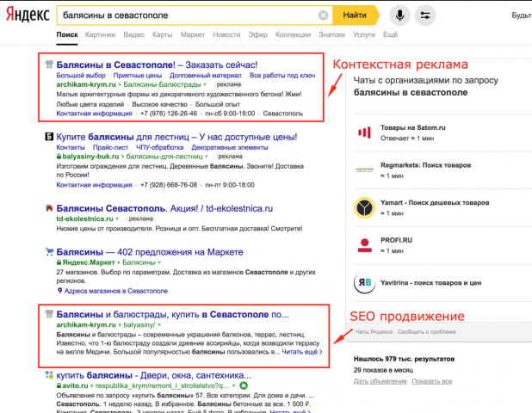Open the Все работы под ключ sitelink
Image resolution: width=532 pixels, height=413 pixels.
click(x=282, y=75)
